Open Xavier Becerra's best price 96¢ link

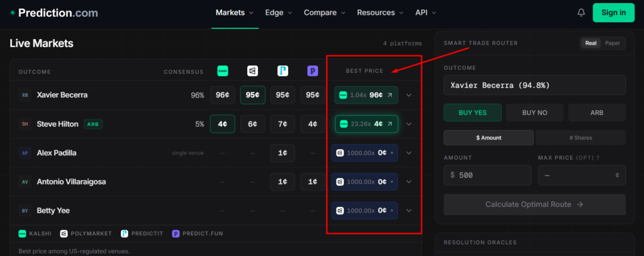[x=366, y=95]
